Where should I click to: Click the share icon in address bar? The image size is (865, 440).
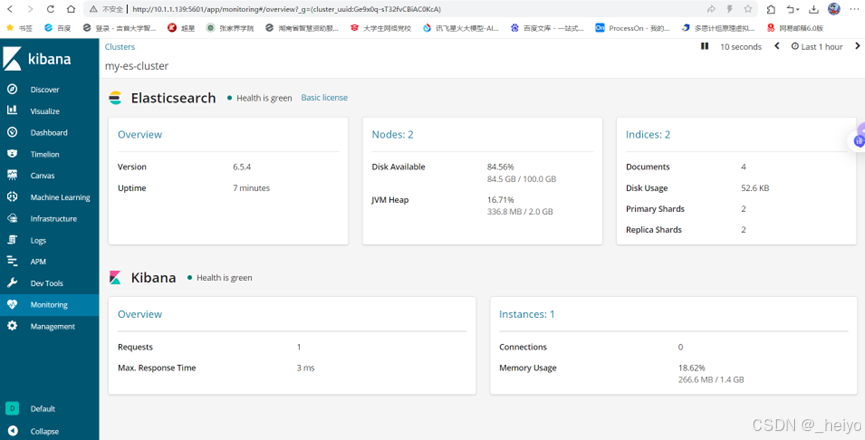point(711,9)
